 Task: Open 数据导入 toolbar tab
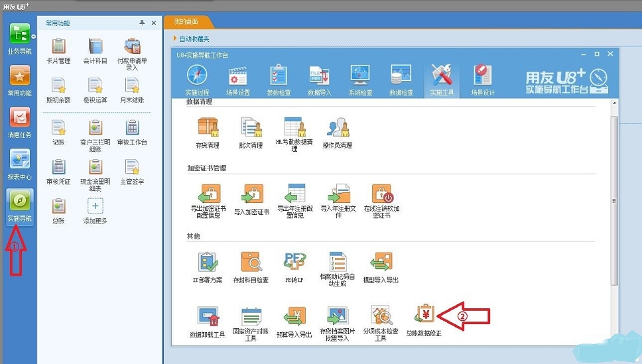click(320, 80)
